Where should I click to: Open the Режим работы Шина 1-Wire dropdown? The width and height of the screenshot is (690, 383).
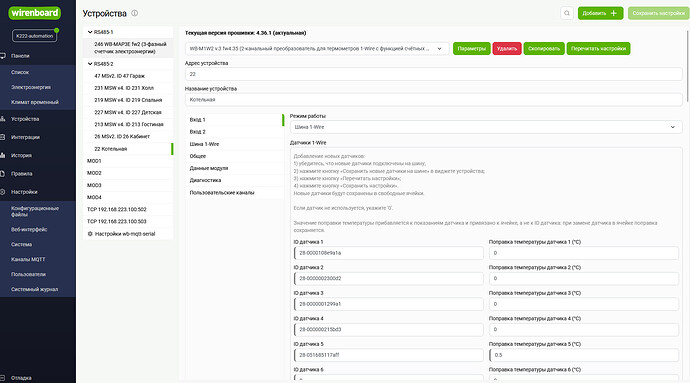click(486, 127)
